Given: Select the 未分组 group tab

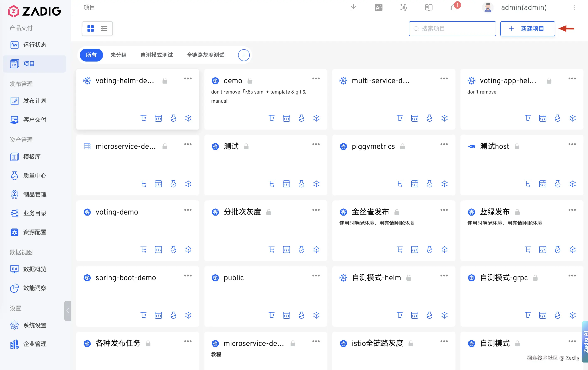Looking at the screenshot, I should (x=118, y=55).
